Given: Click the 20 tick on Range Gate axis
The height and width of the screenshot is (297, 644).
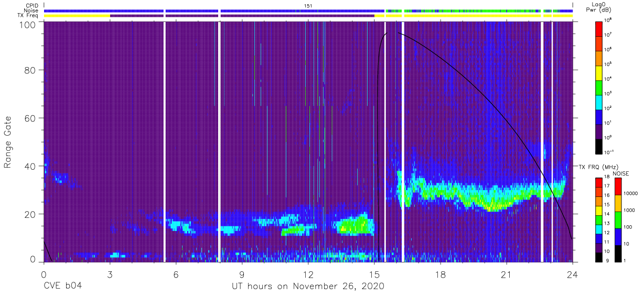Looking at the screenshot, I should [30, 214].
